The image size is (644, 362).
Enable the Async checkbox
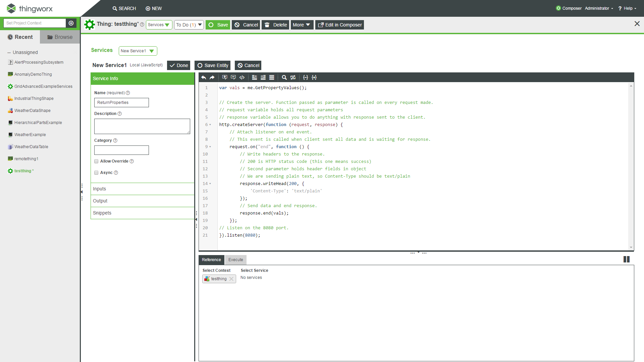pyautogui.click(x=96, y=173)
